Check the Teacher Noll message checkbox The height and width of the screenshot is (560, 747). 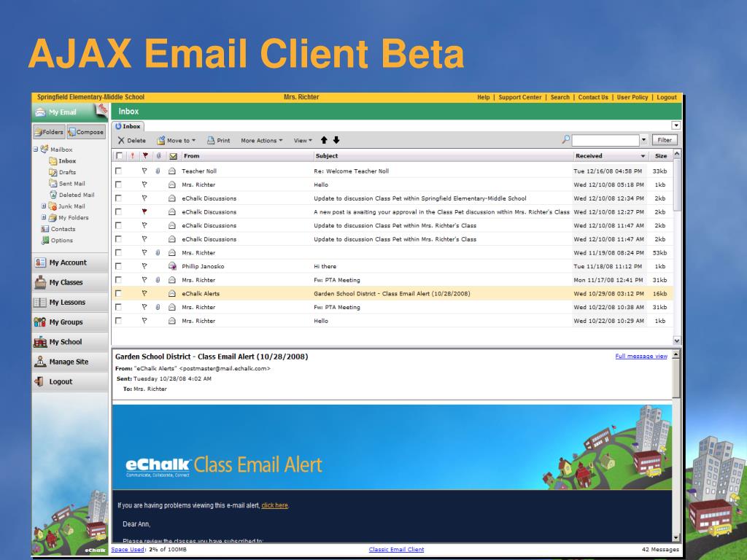[118, 171]
